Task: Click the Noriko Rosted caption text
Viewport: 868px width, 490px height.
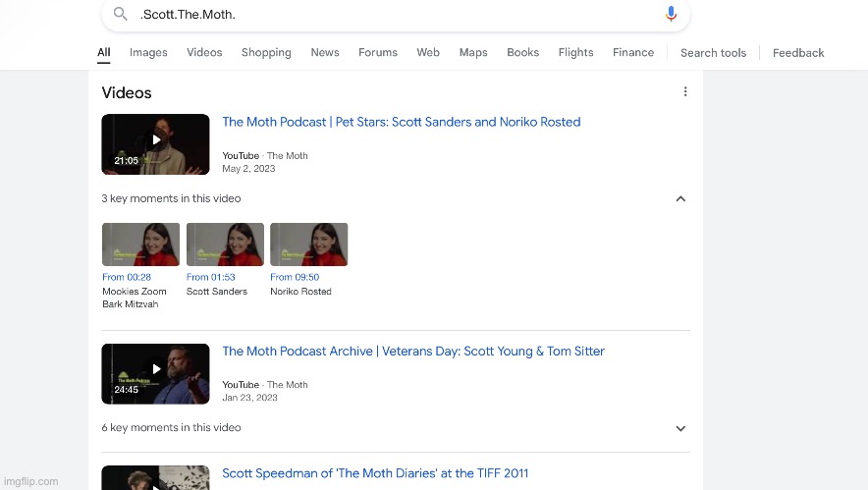Action: pyautogui.click(x=300, y=292)
